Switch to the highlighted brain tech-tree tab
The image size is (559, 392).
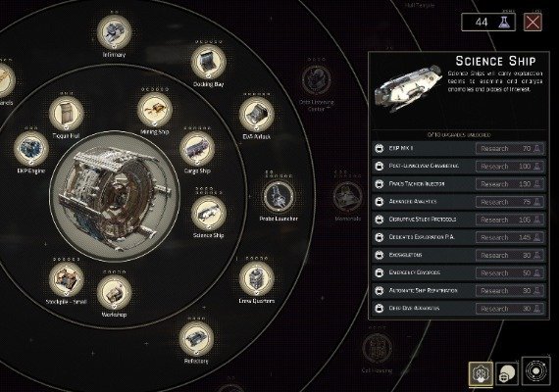click(481, 373)
